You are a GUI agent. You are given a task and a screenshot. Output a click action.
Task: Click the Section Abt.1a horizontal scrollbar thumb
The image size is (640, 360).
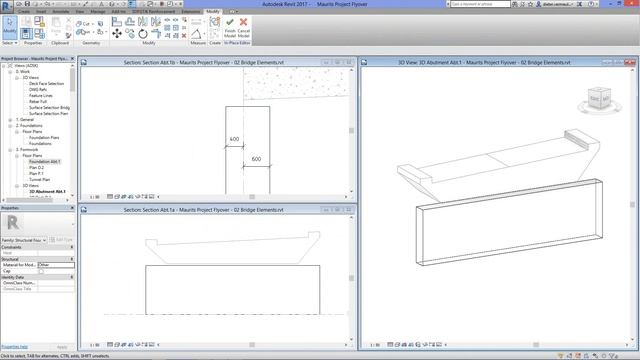coord(252,345)
